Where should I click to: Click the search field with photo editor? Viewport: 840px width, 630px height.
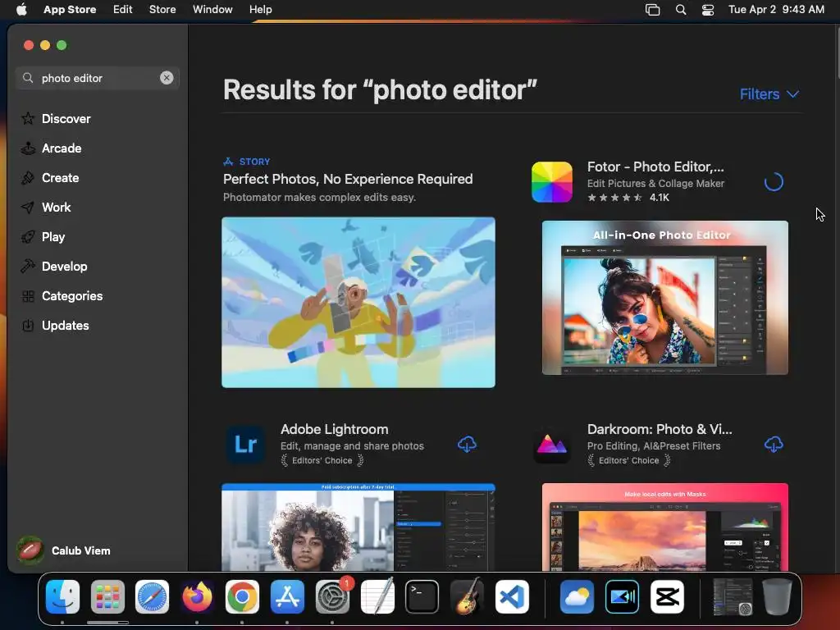(x=97, y=78)
